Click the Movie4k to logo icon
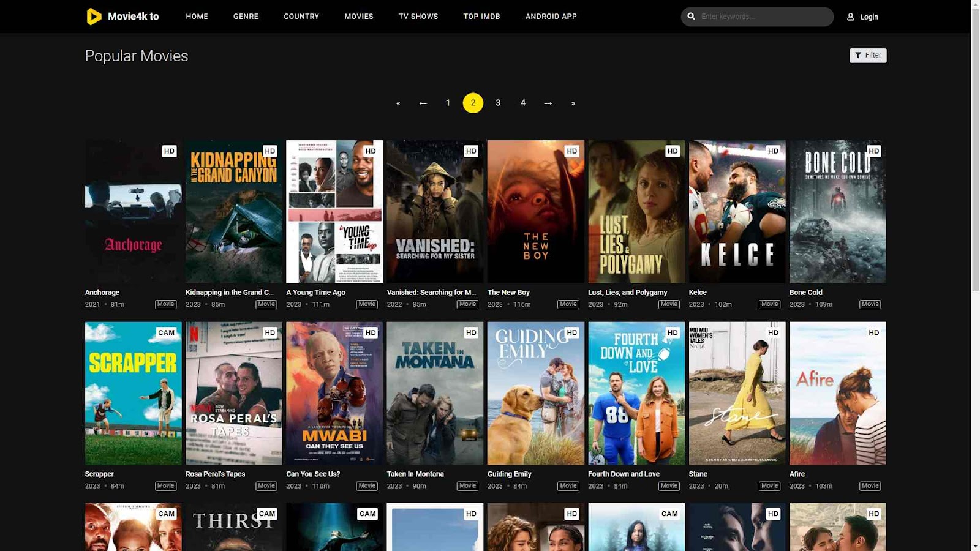The height and width of the screenshot is (551, 980). click(x=94, y=17)
